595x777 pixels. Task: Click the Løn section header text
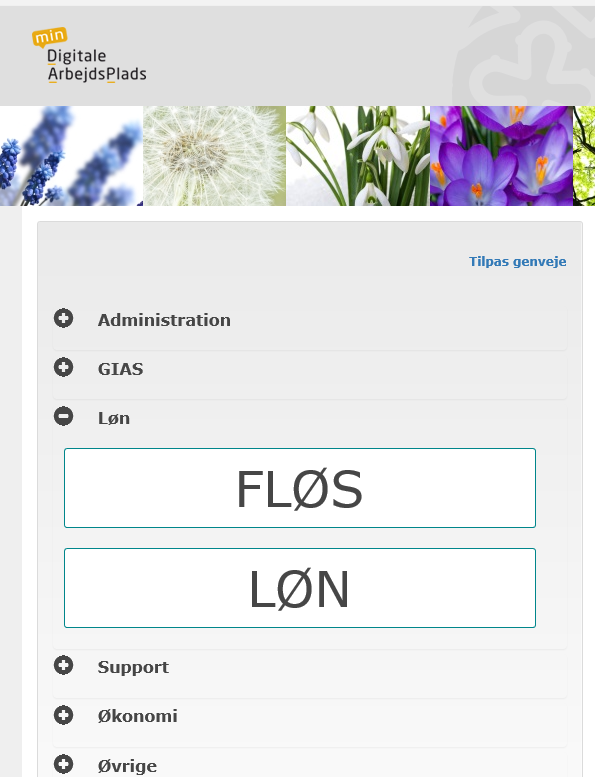click(x=114, y=418)
